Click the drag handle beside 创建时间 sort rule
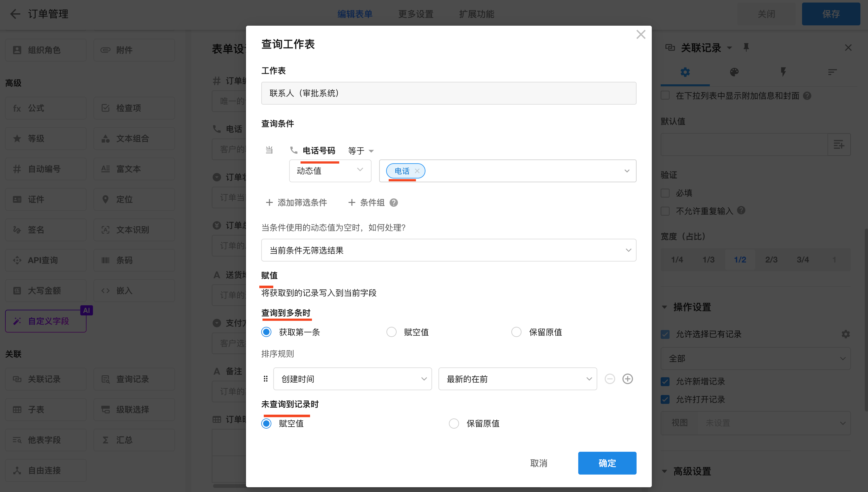This screenshot has width=868, height=492. [x=266, y=379]
